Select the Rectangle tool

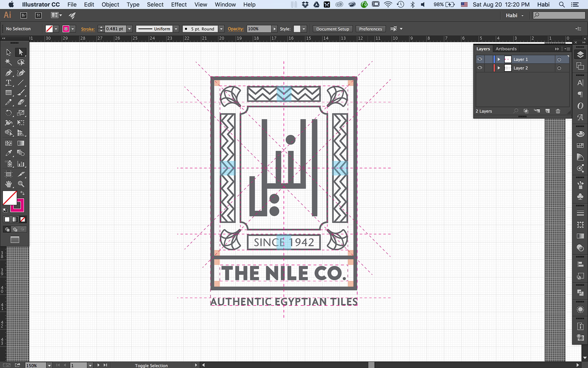pos(9,92)
